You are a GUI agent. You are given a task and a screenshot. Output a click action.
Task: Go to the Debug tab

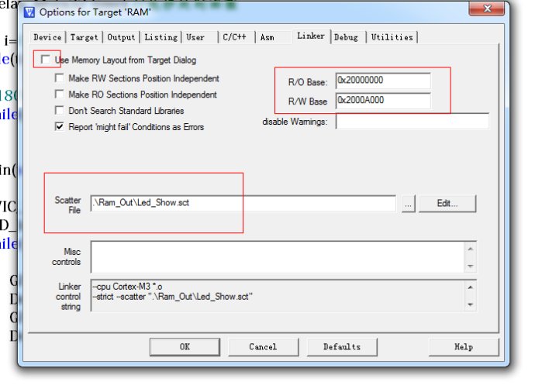click(x=346, y=37)
